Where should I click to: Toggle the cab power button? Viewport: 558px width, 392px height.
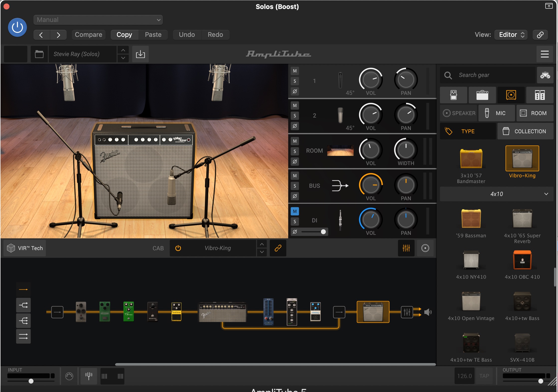[178, 248]
